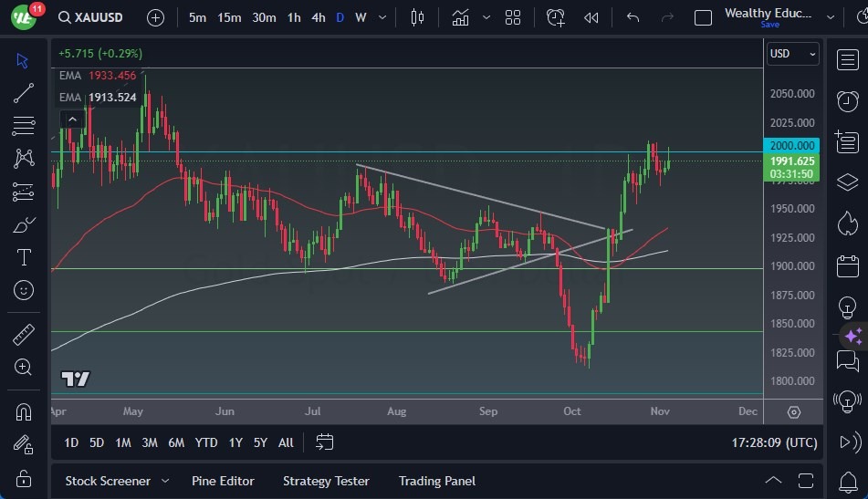Toggle the fullscreen square checkbox in top bar

tap(703, 17)
